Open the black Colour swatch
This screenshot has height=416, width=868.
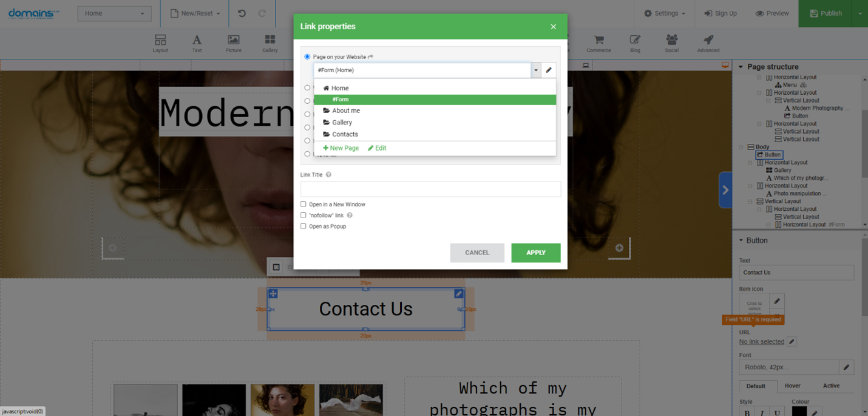pyautogui.click(x=799, y=412)
